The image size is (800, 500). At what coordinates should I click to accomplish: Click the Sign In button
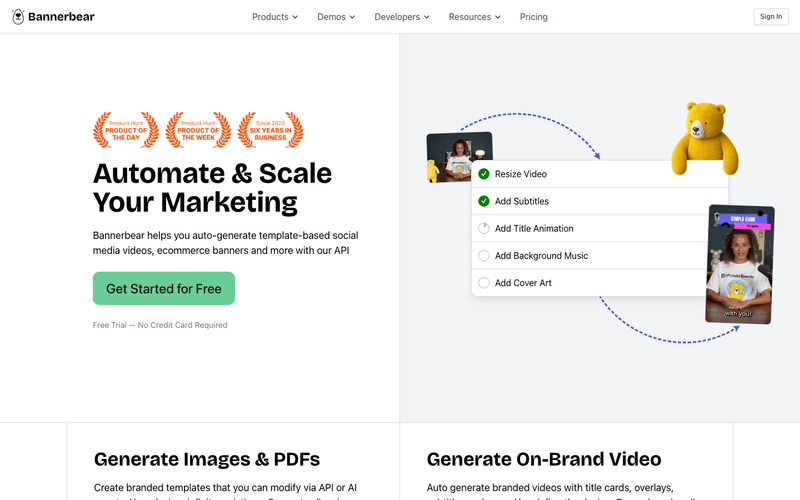771,17
